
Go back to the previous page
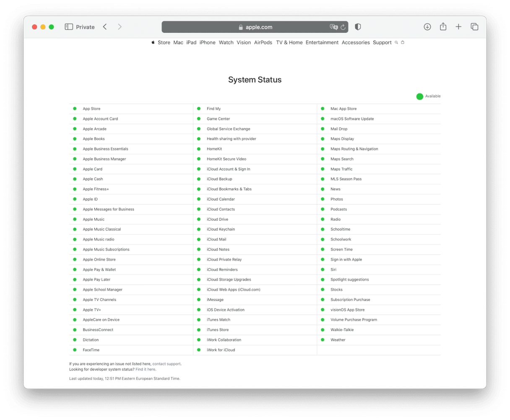point(105,27)
